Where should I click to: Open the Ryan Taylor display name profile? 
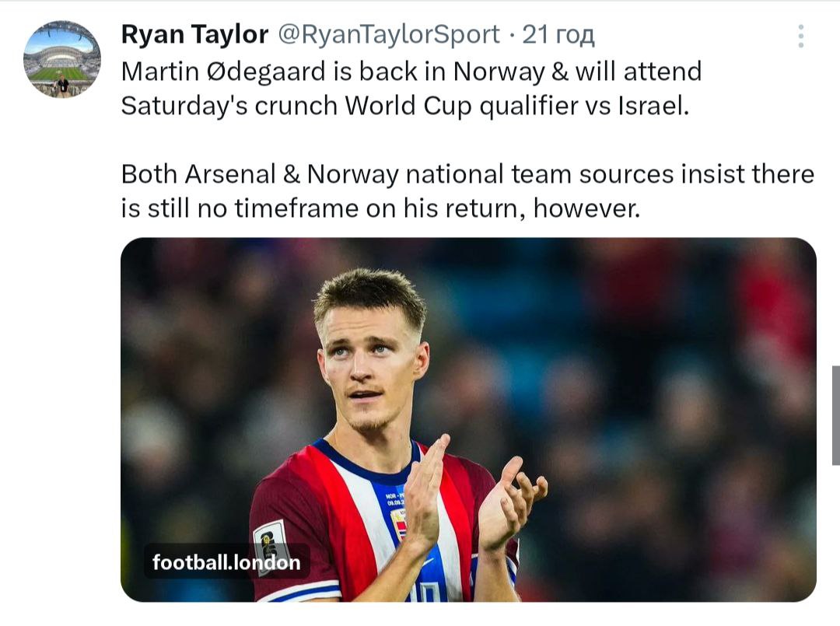tap(194, 34)
